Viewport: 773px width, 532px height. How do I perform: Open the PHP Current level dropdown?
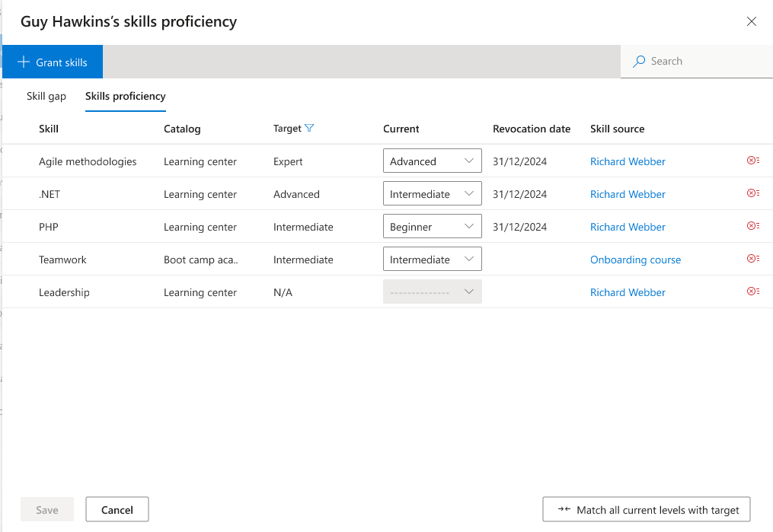point(432,227)
